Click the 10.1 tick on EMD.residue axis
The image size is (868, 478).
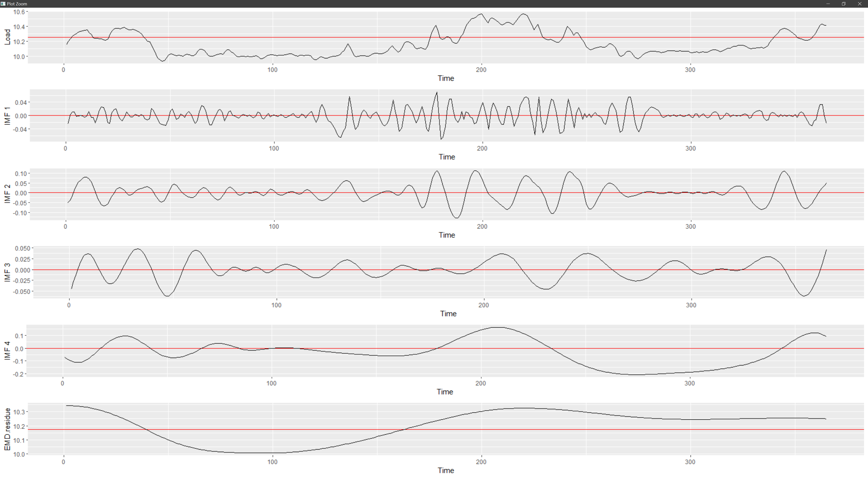click(19, 440)
